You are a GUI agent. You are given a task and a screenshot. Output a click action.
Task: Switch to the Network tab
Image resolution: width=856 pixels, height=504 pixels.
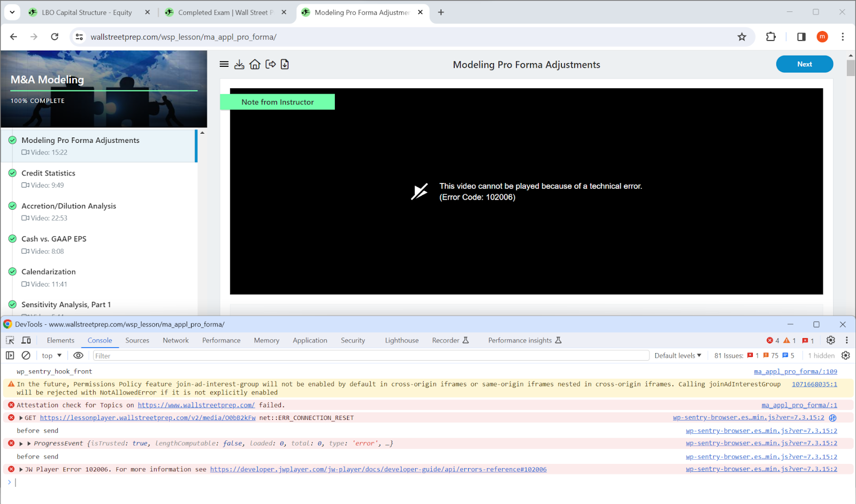(175, 340)
